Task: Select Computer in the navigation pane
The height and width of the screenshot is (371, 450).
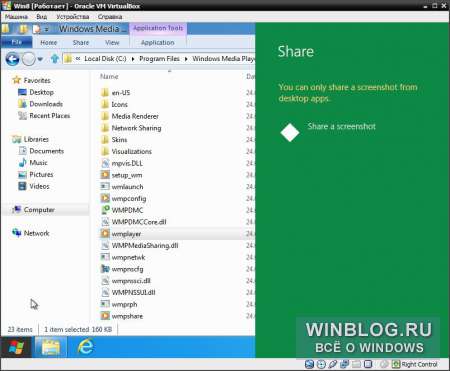Action: pyautogui.click(x=39, y=210)
